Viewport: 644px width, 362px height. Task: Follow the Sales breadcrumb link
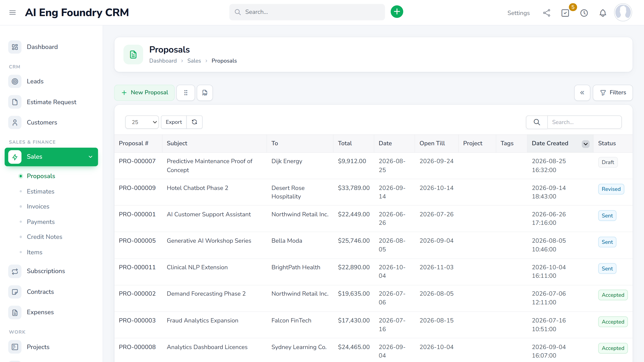pyautogui.click(x=194, y=61)
